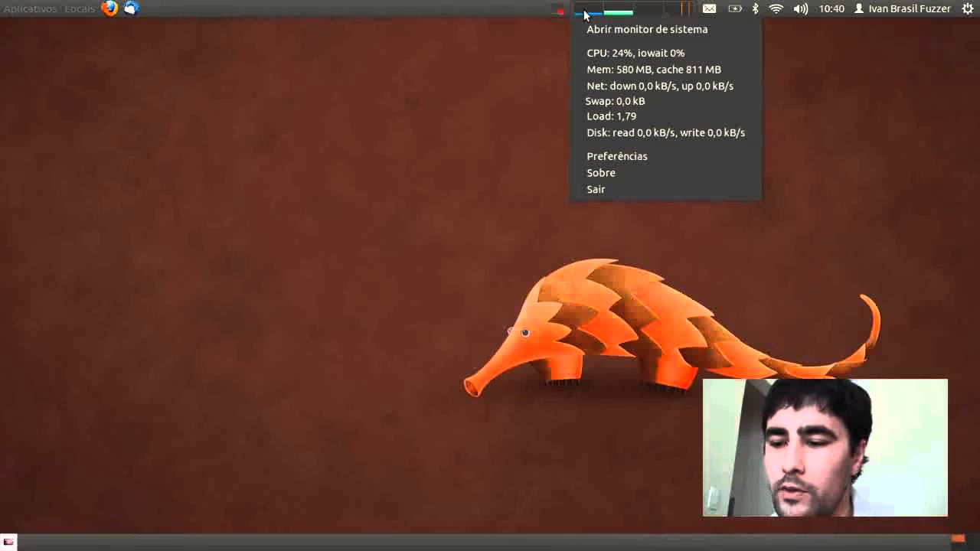980x551 pixels.
Task: Click the show desktop icon in bottom panel
Action: (x=9, y=542)
